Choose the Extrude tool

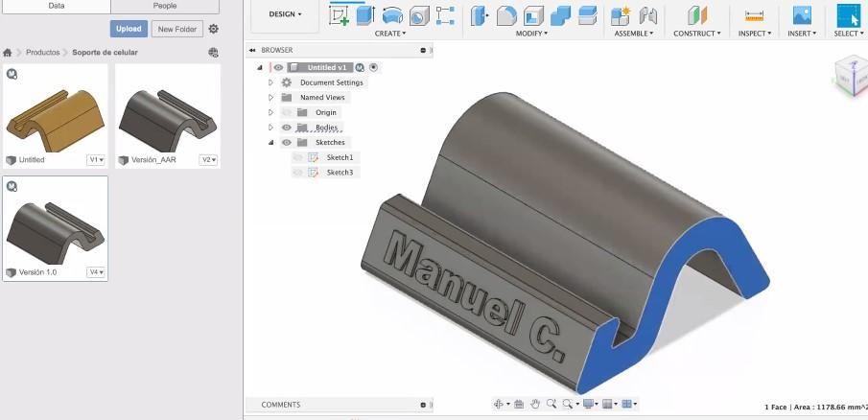coord(365,15)
